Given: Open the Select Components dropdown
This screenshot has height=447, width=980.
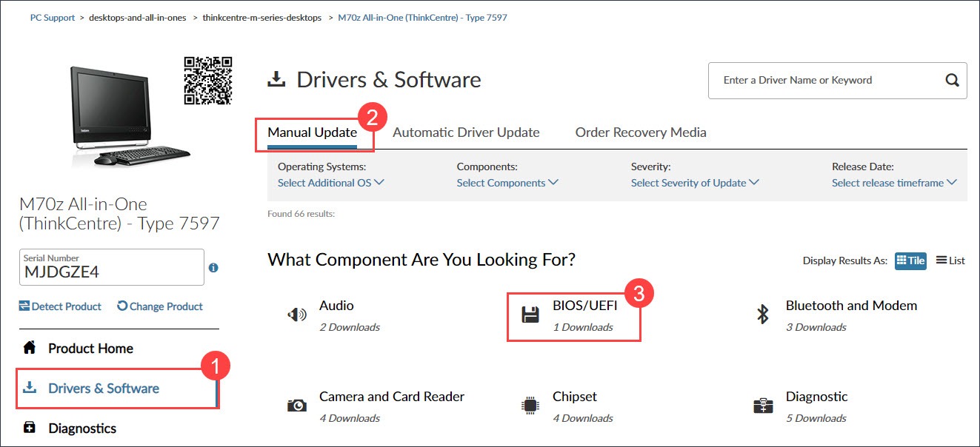Looking at the screenshot, I should click(x=507, y=183).
